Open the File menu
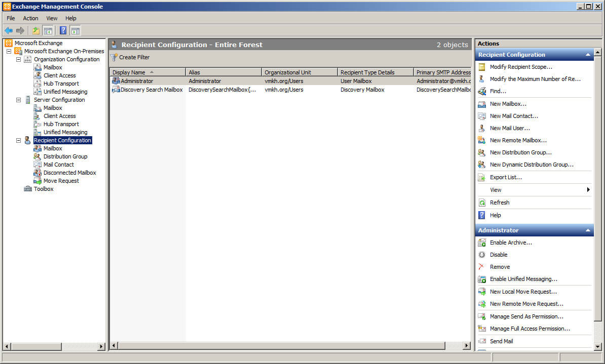 point(11,18)
